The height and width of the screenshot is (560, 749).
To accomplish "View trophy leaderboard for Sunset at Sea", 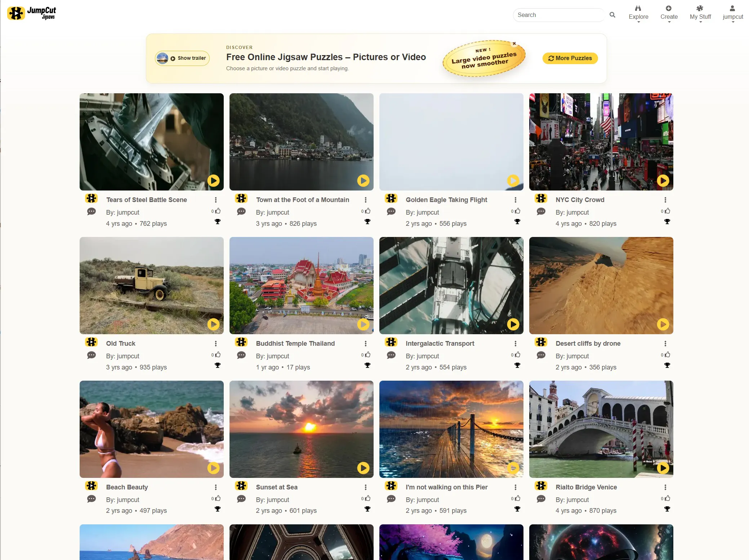I will [367, 509].
